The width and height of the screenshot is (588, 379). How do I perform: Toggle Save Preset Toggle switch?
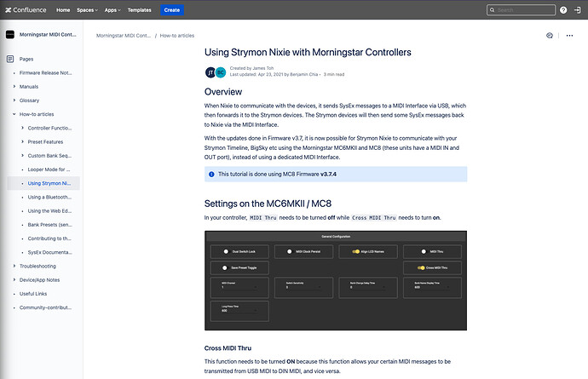click(225, 267)
